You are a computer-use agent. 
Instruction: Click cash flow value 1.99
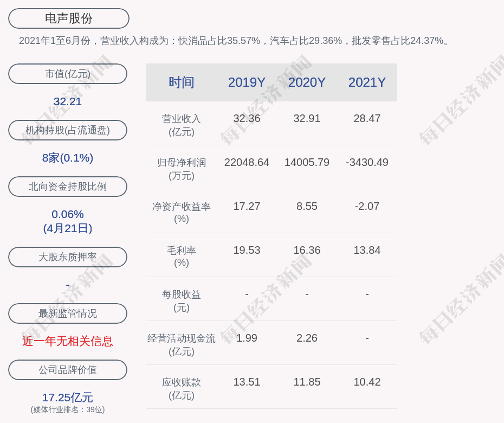[247, 338]
